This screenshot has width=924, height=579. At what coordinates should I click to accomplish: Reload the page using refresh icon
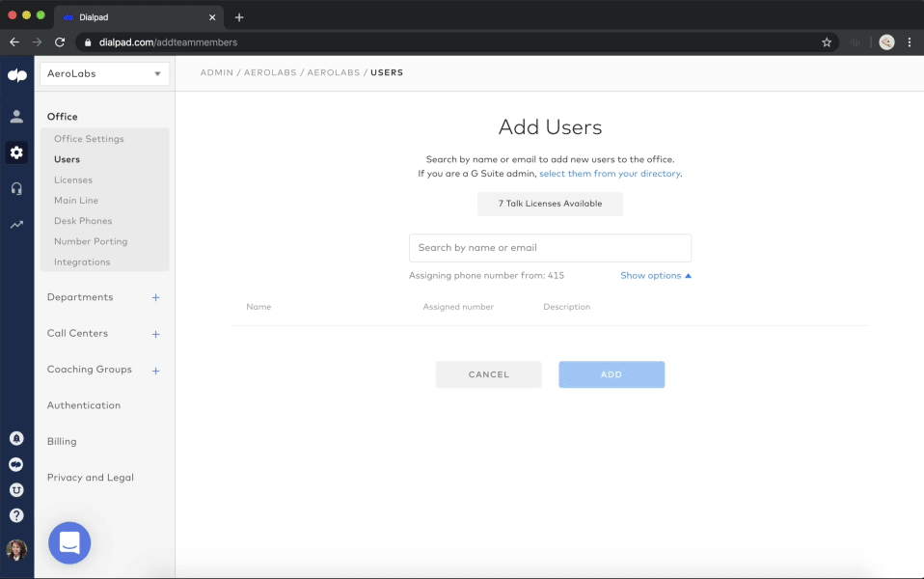(x=60, y=42)
